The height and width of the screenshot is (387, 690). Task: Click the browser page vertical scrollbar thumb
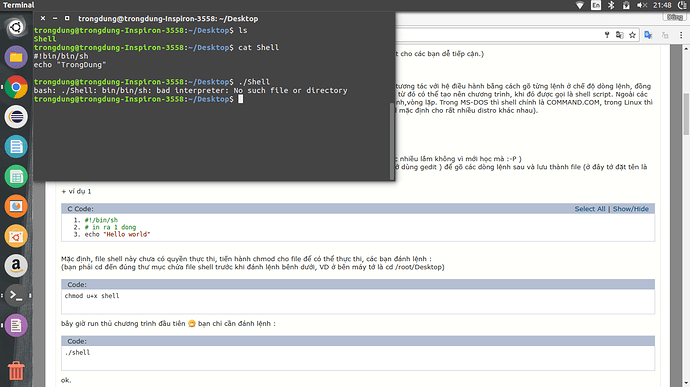pyautogui.click(x=685, y=114)
